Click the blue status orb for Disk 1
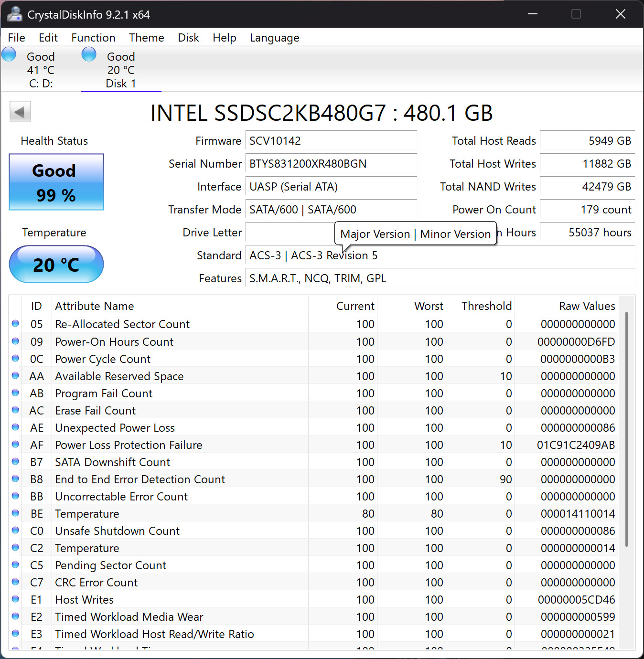The width and height of the screenshot is (644, 659). click(89, 54)
